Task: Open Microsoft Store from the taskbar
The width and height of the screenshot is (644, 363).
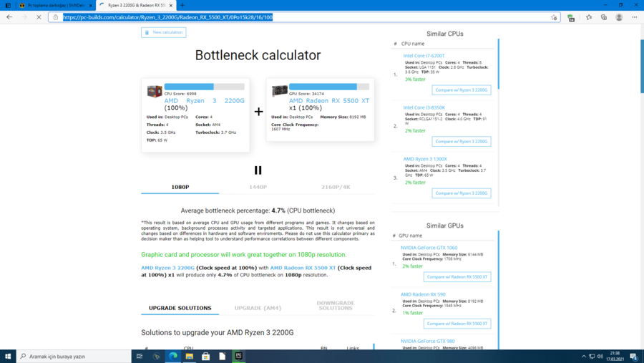Action: tap(206, 357)
